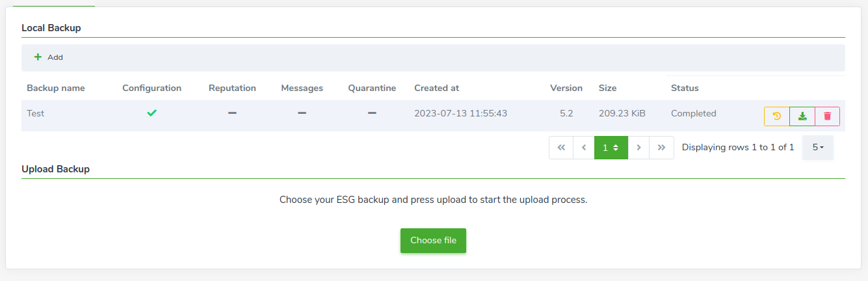Open rows-per-page dropdown showing 5

pyautogui.click(x=818, y=148)
